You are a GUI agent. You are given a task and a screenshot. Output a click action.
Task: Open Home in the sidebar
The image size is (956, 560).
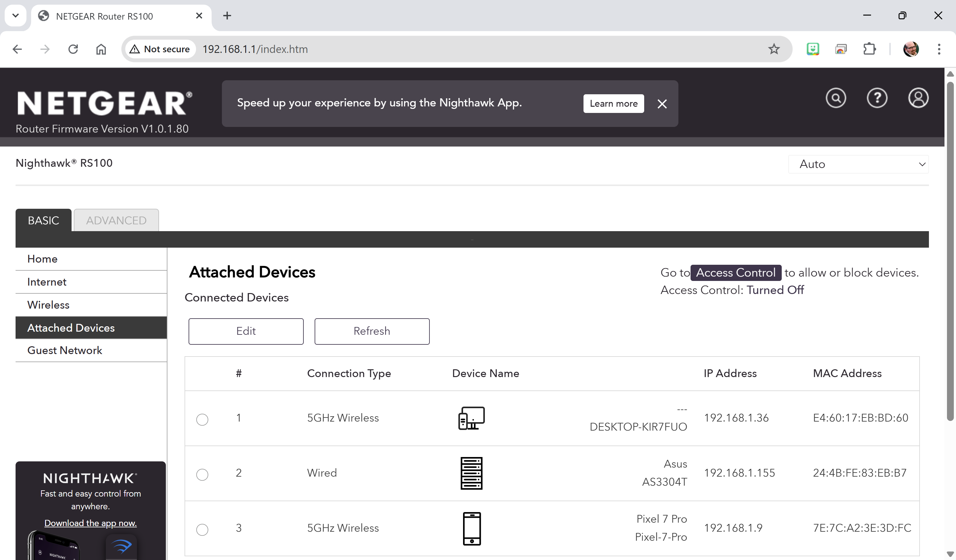[x=91, y=259]
